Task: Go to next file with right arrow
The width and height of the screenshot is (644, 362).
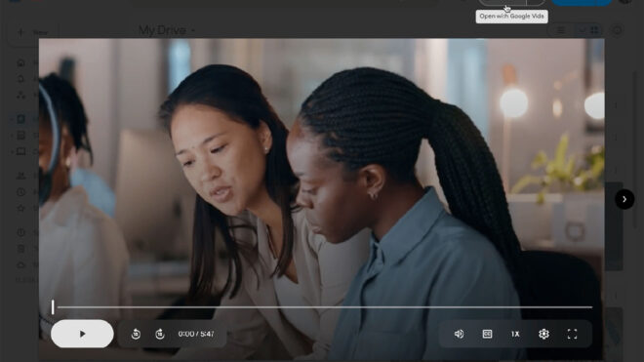Action: coord(624,199)
